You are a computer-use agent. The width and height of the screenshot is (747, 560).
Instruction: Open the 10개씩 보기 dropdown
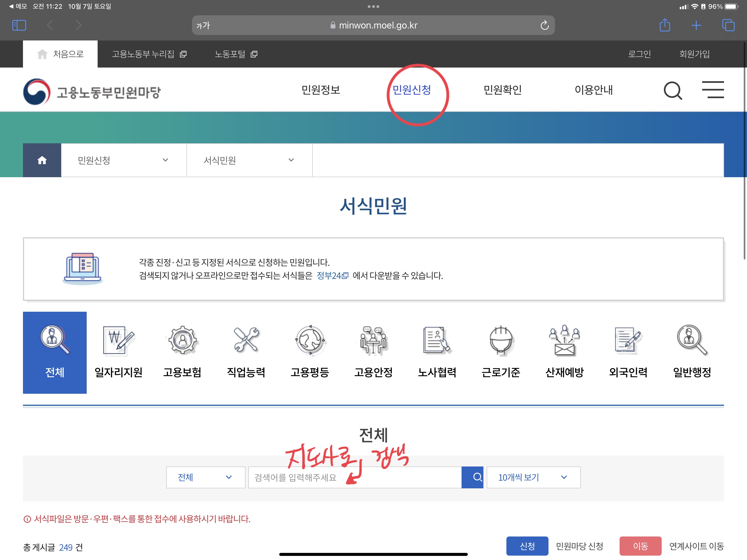coord(533,477)
